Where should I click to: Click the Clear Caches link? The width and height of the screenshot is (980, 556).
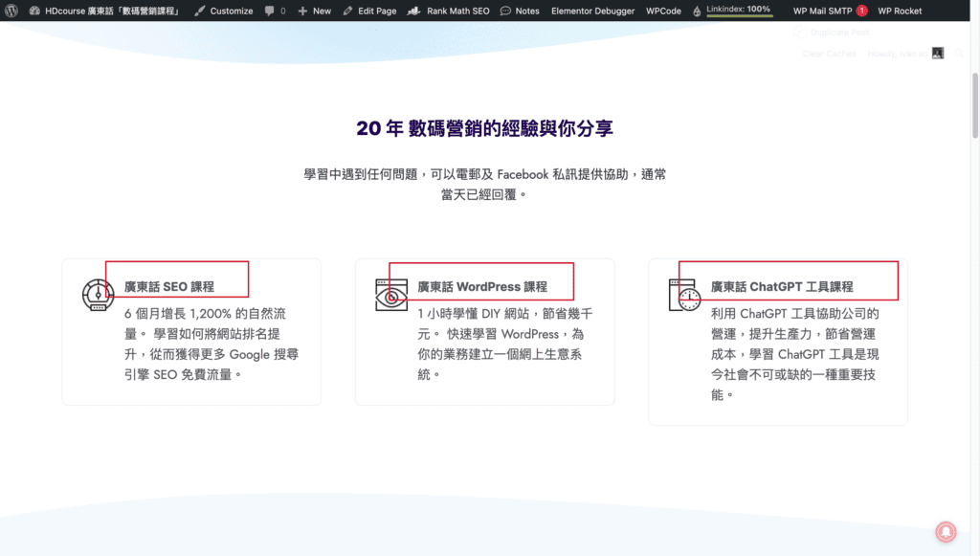829,54
